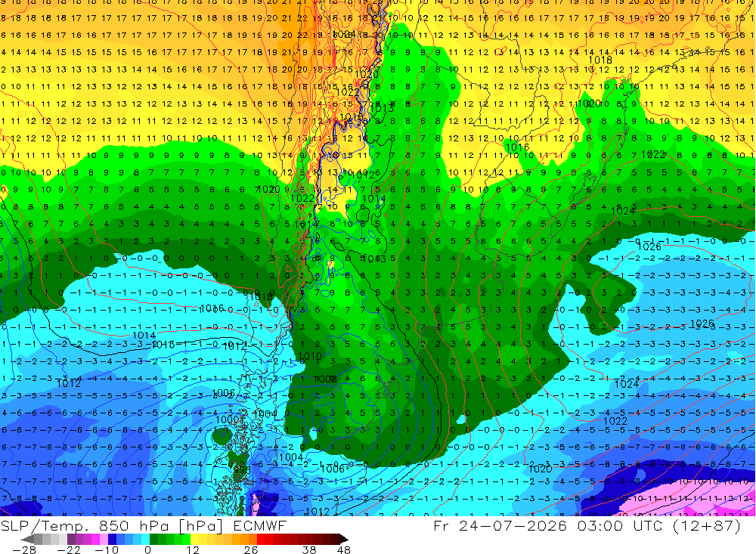Image resolution: width=756 pixels, height=554 pixels.
Task: Select the -28 legend label
Action: 24,549
